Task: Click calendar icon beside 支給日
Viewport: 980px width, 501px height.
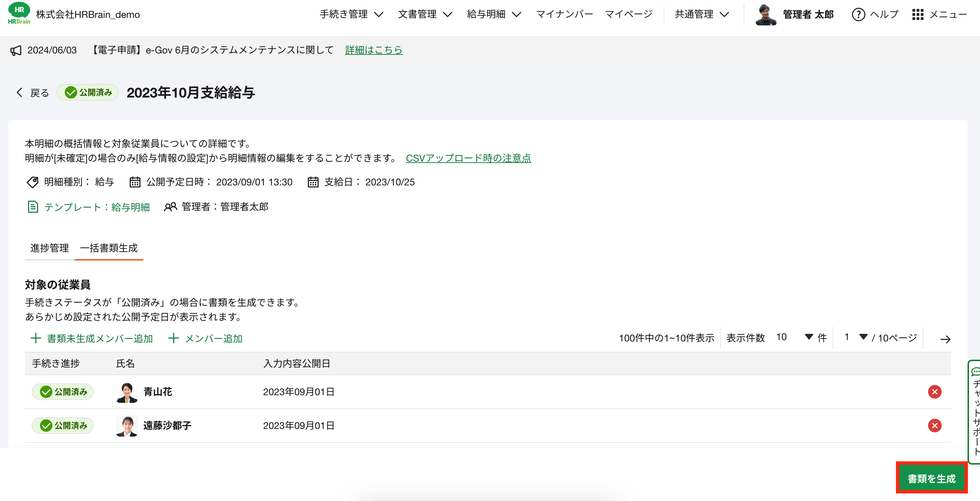Action: [x=313, y=182]
